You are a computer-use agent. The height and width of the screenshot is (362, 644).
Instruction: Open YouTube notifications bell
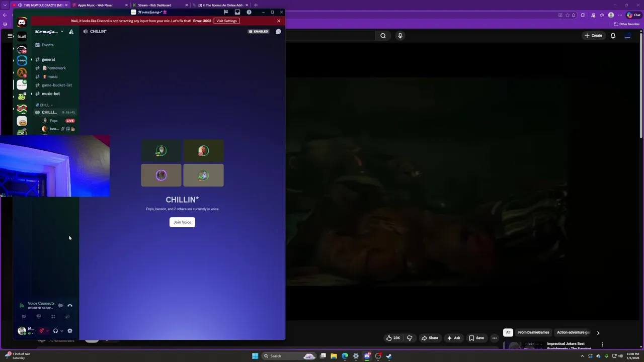613,36
